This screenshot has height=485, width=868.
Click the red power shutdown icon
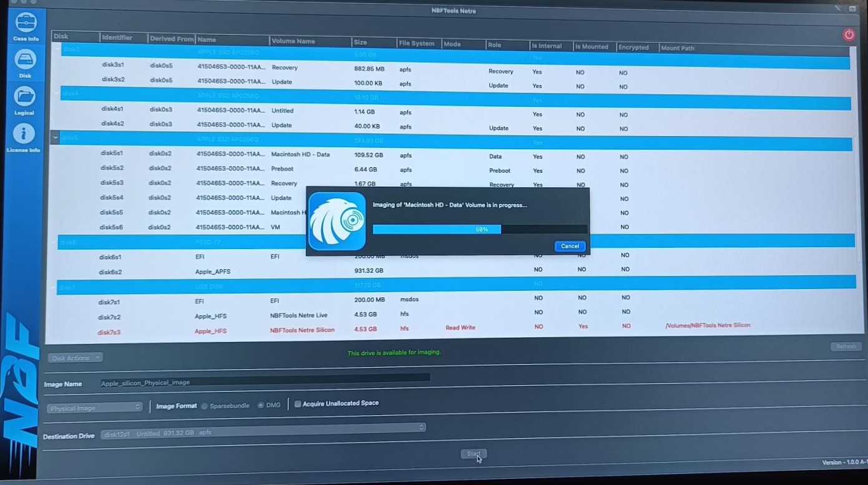tap(849, 35)
